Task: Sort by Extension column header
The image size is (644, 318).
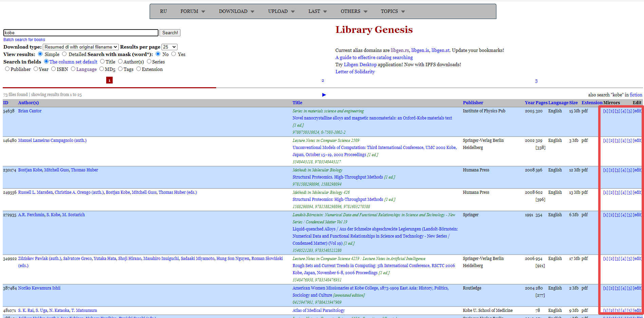Action: [x=592, y=102]
